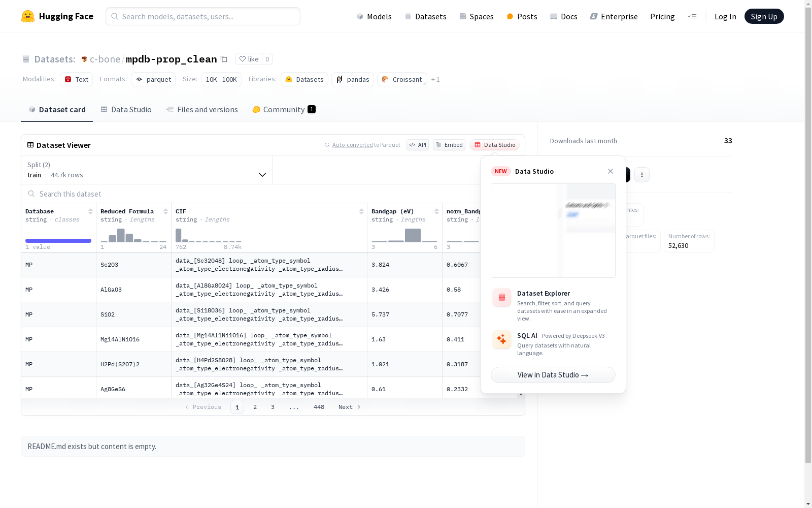Click the API button

418,145
